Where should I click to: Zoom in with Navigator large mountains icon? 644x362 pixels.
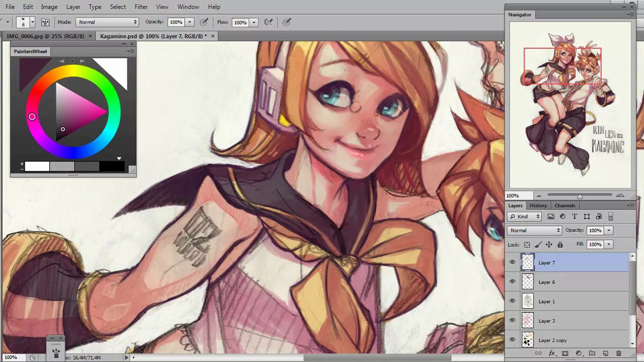pos(620,196)
